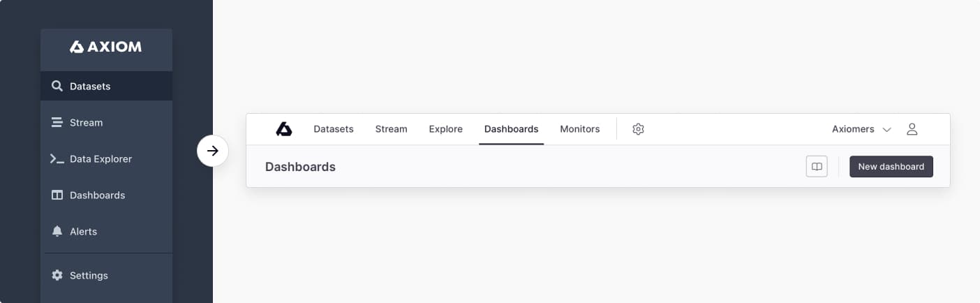Switch to the Datasets tab in the navbar

coord(334,129)
